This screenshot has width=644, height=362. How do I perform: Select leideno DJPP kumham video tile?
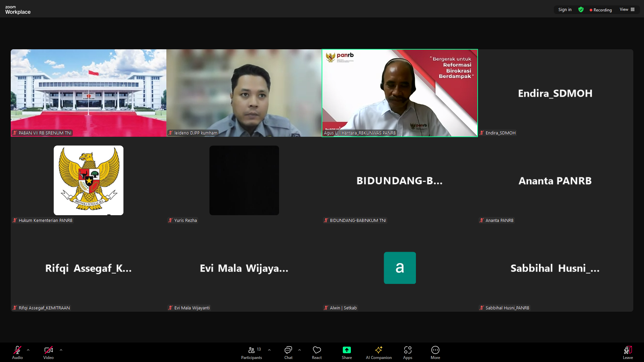click(244, 93)
